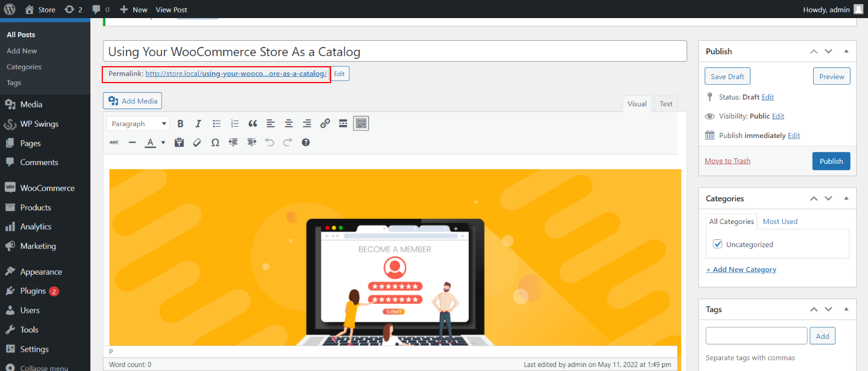The image size is (868, 371).
Task: Move the Categories box down
Action: (828, 198)
